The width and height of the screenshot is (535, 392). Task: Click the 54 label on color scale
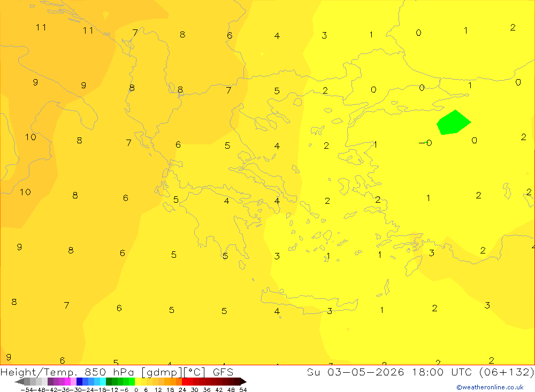[243, 390]
